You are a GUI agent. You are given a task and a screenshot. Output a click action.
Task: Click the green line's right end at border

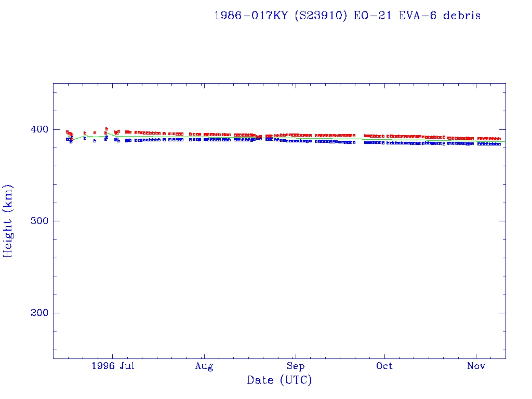pos(504,142)
